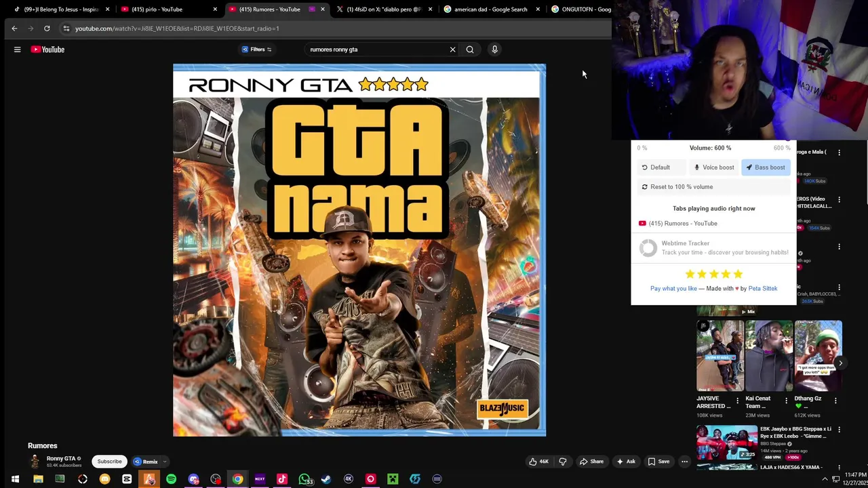Go back with browser back arrow
The height and width of the screenshot is (488, 868).
tap(14, 28)
